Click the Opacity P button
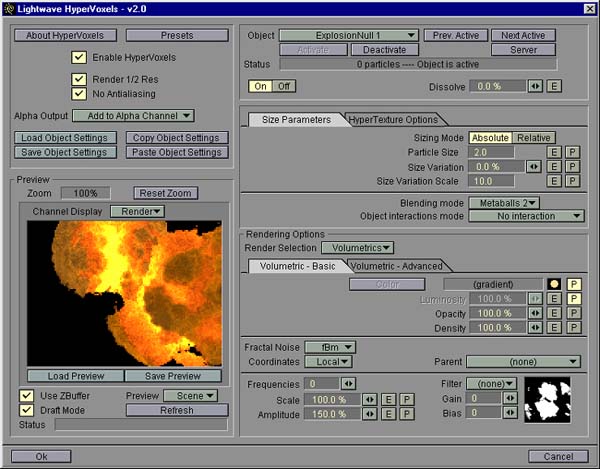Screen dimensions: 600x469 [574, 313]
